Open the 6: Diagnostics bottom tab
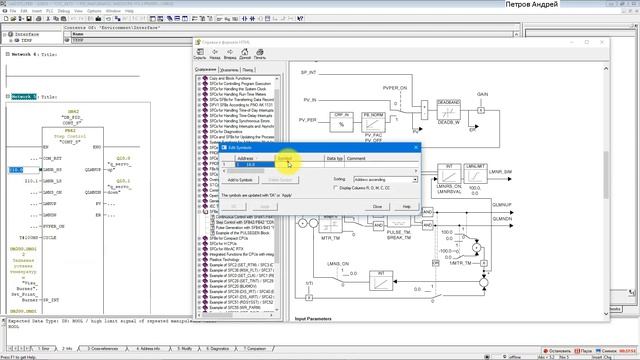The width and height of the screenshot is (640, 360). 218,349
